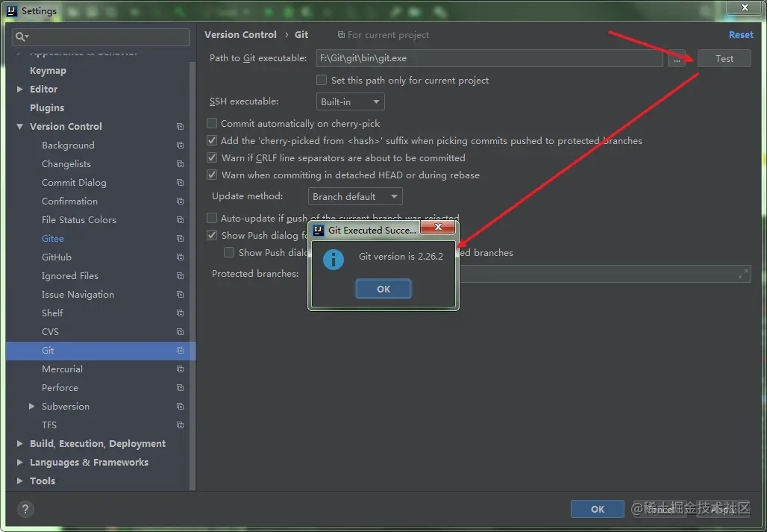
Task: Expand the Editor settings node
Action: 19,89
